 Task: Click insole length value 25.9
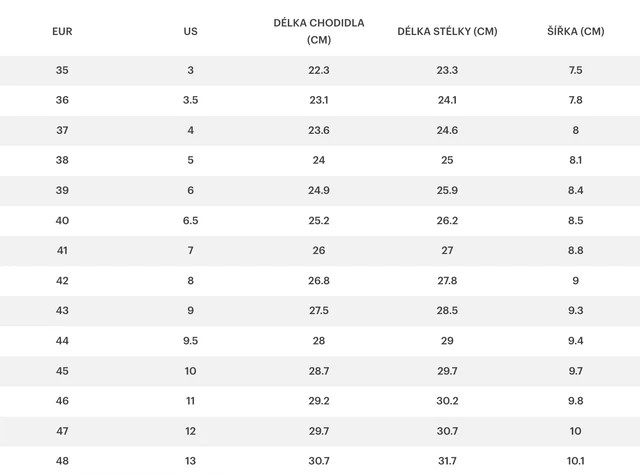[x=447, y=191]
